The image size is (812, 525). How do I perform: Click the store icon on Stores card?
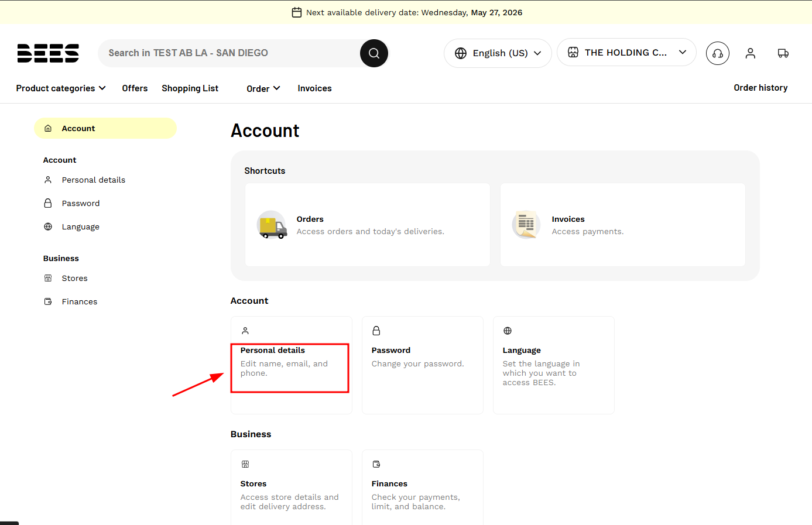tap(245, 464)
